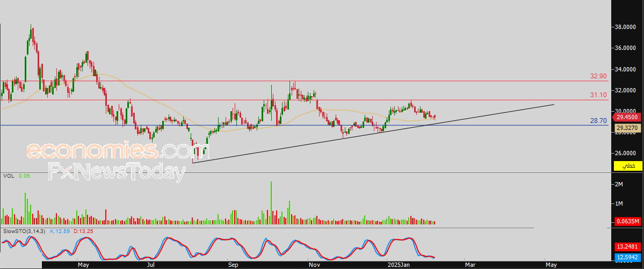
Task: Select the red 29.4500 current price tag
Action: point(627,118)
